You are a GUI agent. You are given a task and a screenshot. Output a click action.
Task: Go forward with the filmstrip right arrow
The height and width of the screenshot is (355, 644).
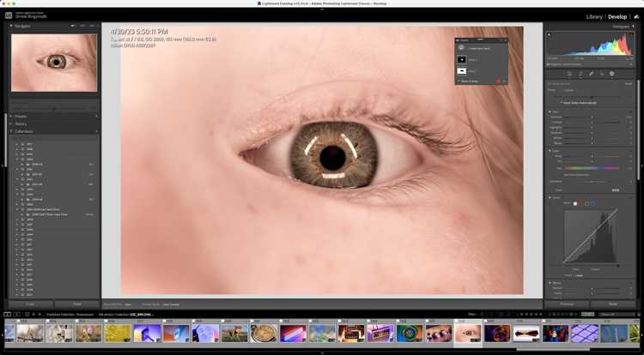click(x=39, y=315)
